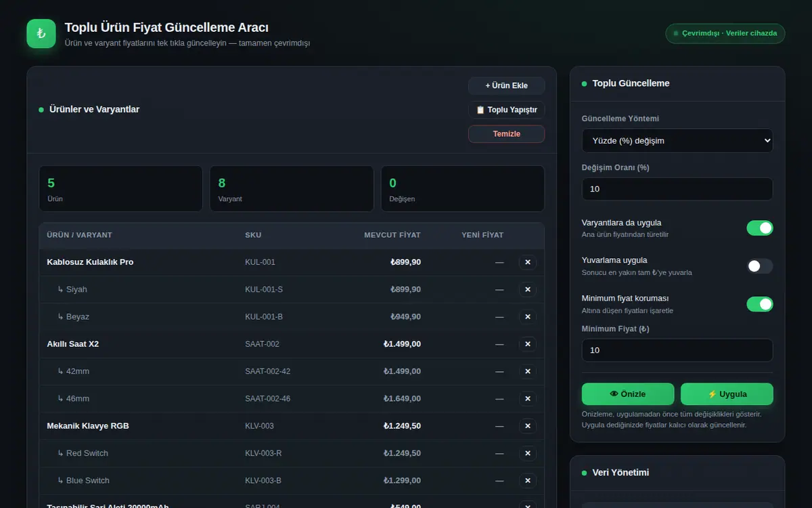Click the green ₺ app logo
Viewport: 812px width, 508px height.
pyautogui.click(x=41, y=34)
